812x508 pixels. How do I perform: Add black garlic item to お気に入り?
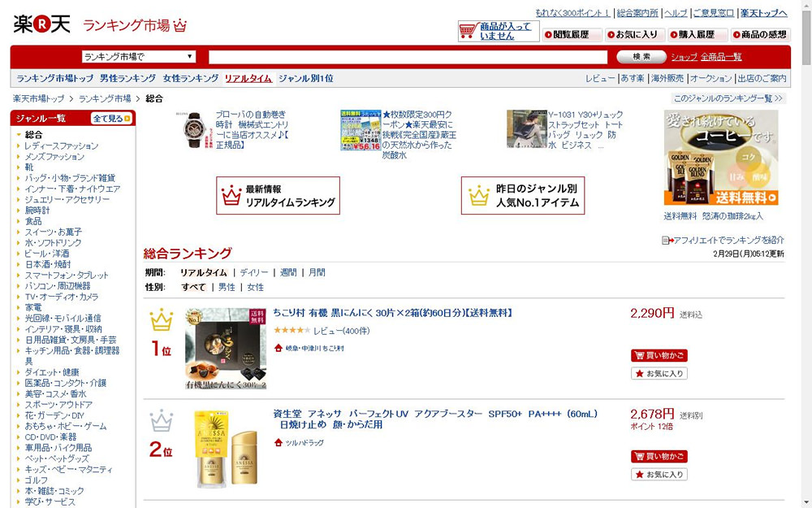pyautogui.click(x=659, y=373)
